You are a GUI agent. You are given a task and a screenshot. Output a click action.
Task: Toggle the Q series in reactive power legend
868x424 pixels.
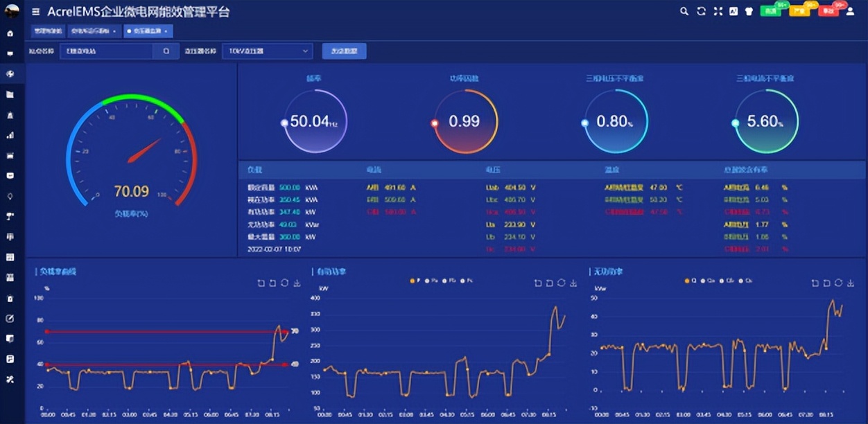pos(690,281)
